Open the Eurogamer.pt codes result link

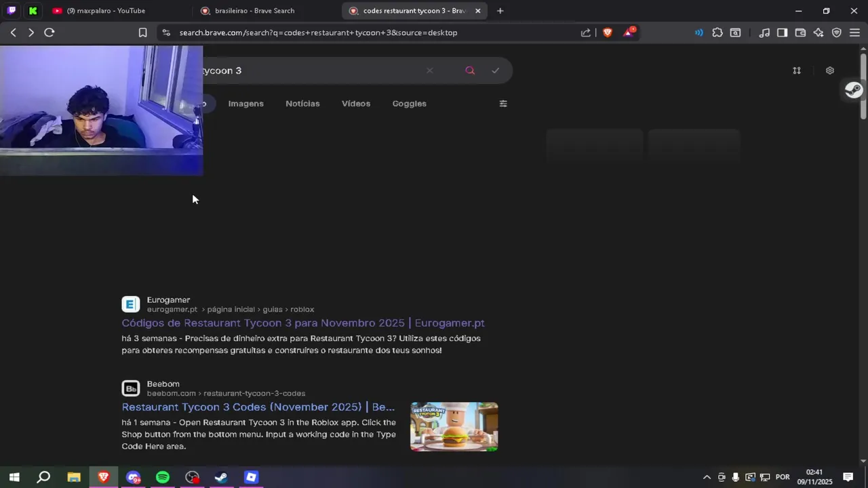[303, 323]
